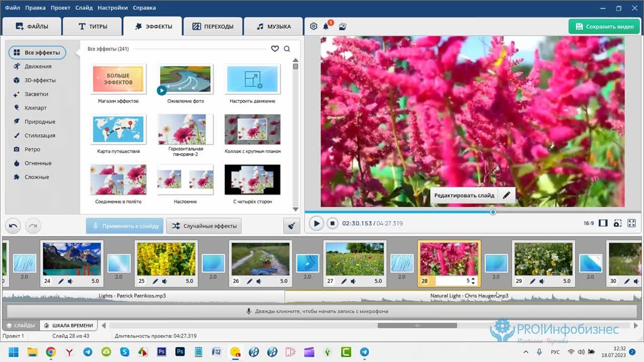Choose the Коллаж с крупным планом effect
This screenshot has width=644, height=362.
(253, 129)
